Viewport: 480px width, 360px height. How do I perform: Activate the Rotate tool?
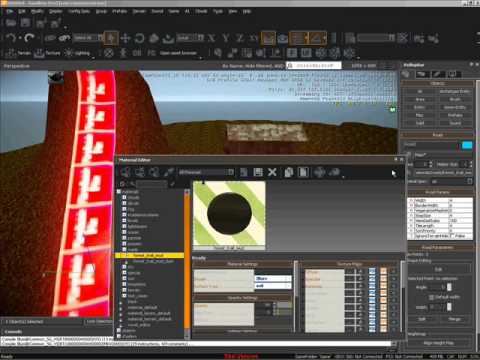pyautogui.click(x=139, y=38)
